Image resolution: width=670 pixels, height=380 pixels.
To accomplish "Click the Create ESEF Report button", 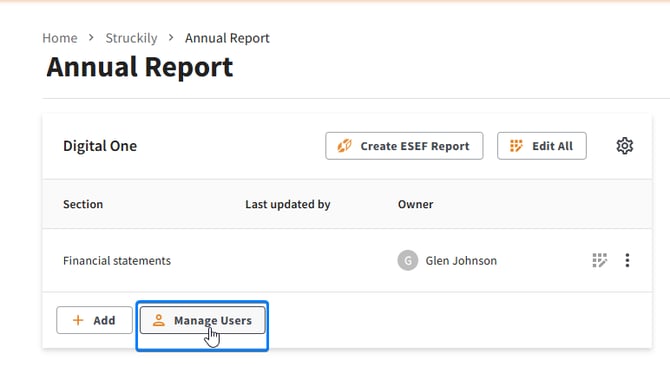I will pos(404,146).
